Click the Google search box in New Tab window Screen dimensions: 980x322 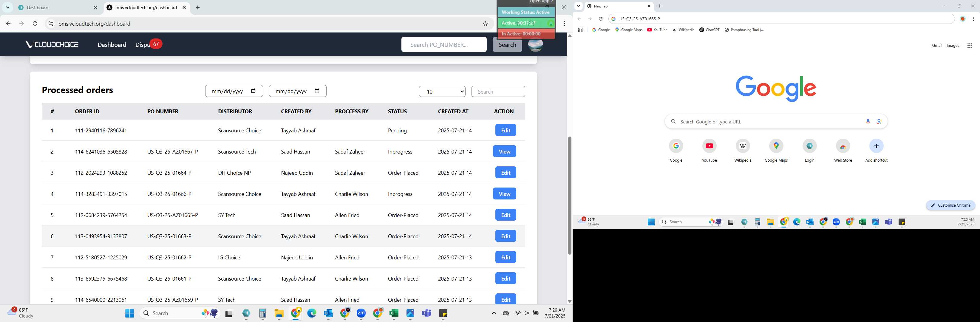tap(776, 122)
